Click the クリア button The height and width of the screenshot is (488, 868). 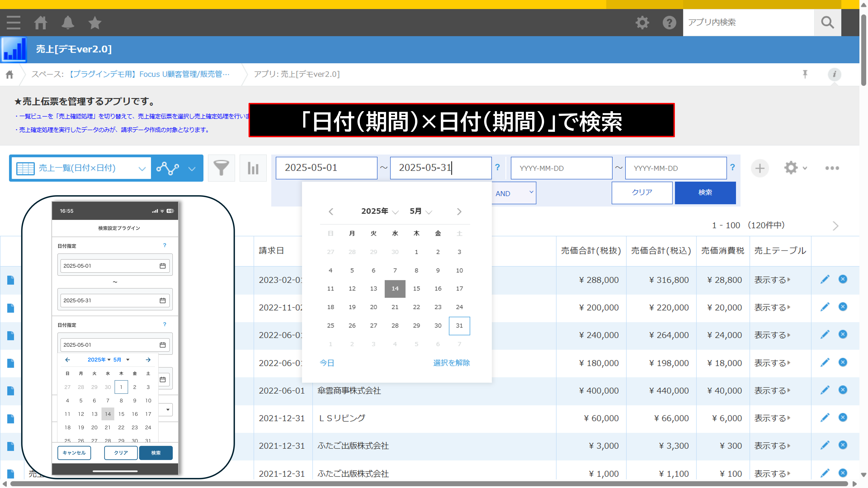click(x=642, y=193)
